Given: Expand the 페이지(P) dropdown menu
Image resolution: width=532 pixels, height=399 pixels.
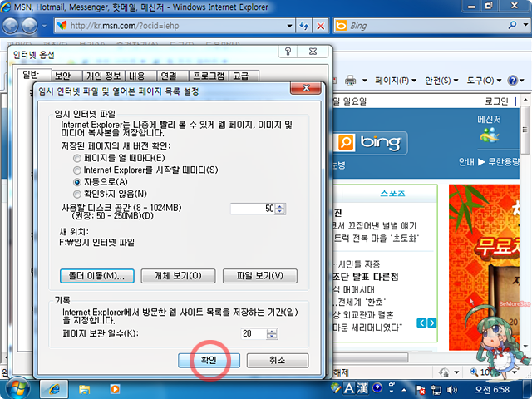Looking at the screenshot, I should coord(396,81).
